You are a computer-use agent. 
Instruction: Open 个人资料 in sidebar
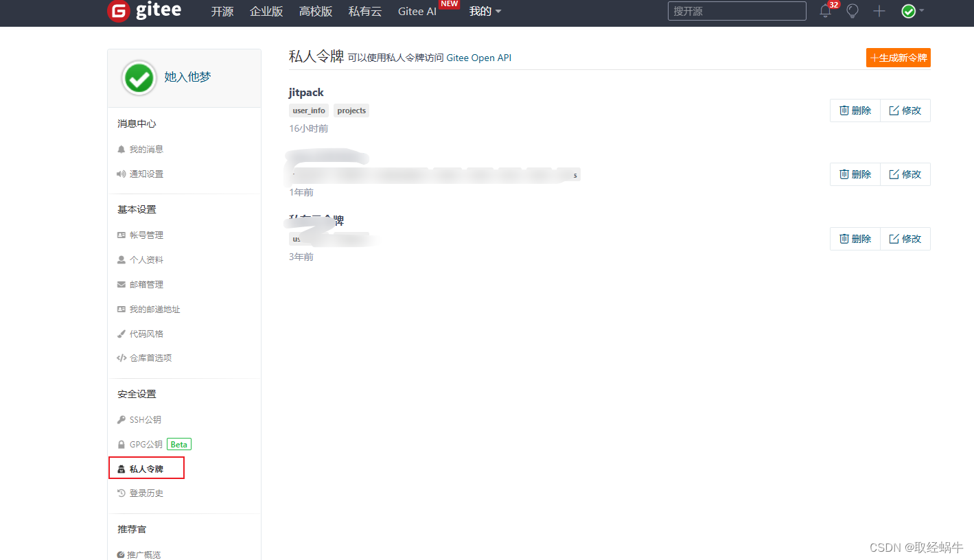tap(146, 259)
